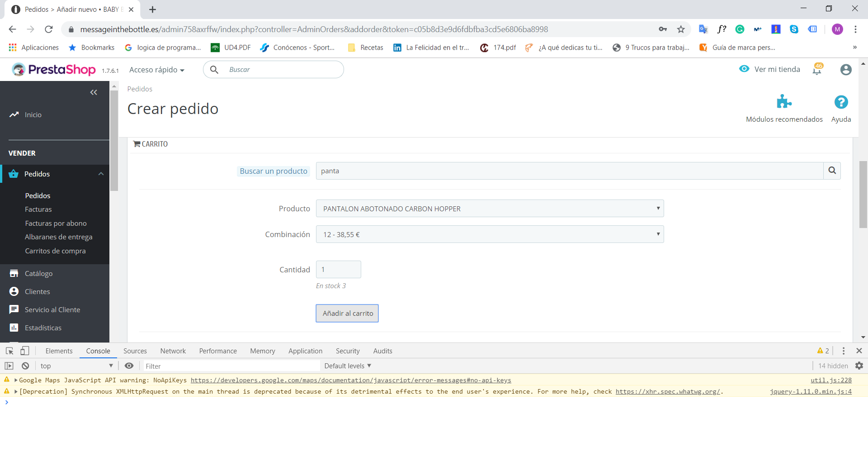Expand the Acceso rápido menu
The image size is (868, 466).
coord(157,70)
